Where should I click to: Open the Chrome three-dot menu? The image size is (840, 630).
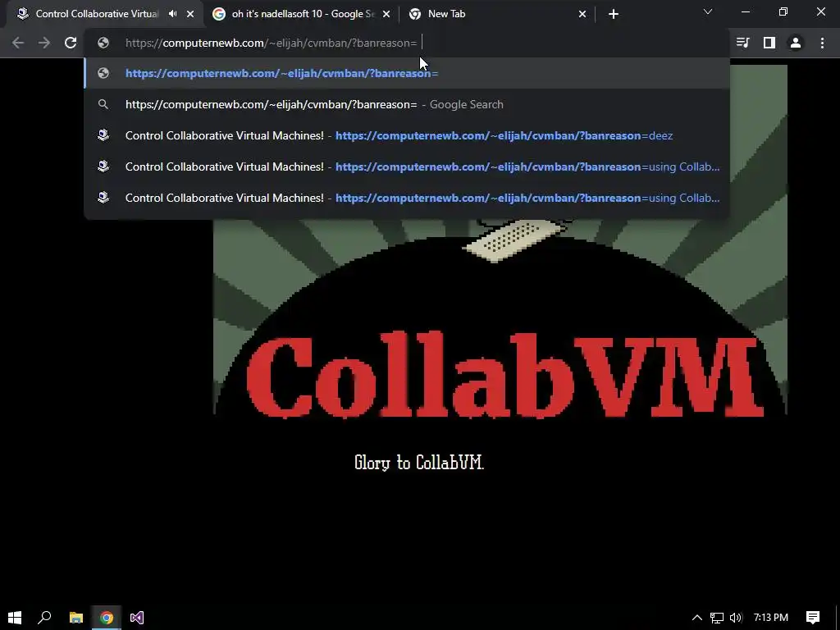(x=822, y=43)
